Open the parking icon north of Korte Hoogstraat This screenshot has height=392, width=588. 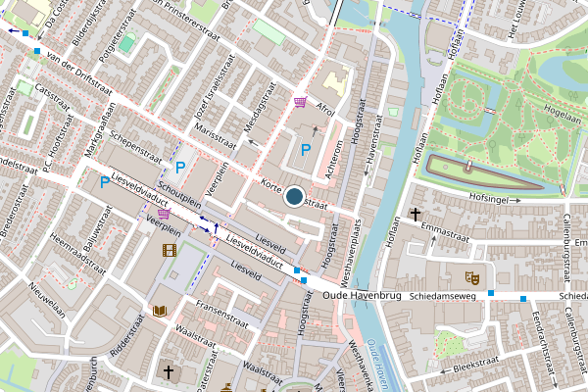306,150
